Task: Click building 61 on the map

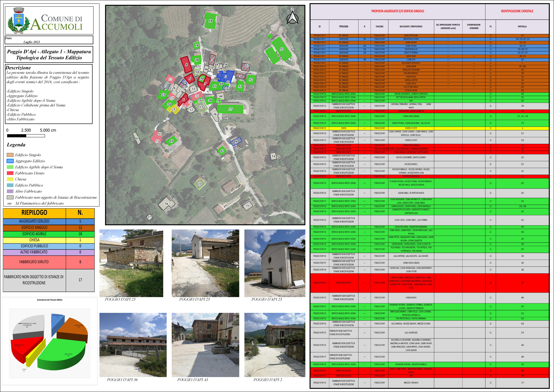Action: pyautogui.click(x=137, y=138)
